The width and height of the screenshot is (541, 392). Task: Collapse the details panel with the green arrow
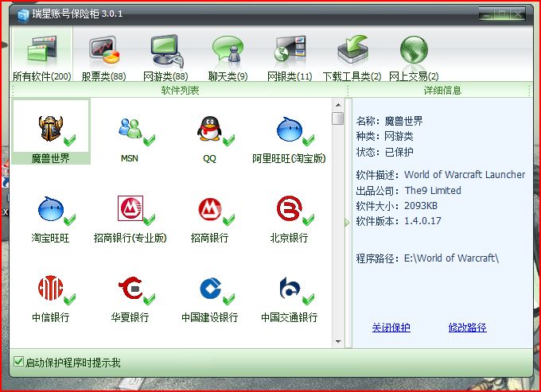[x=347, y=223]
